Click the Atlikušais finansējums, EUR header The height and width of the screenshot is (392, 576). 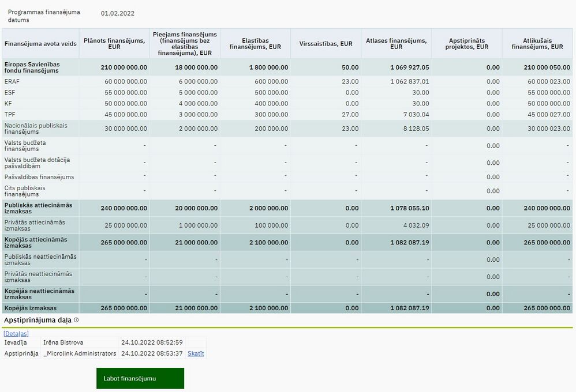point(537,44)
